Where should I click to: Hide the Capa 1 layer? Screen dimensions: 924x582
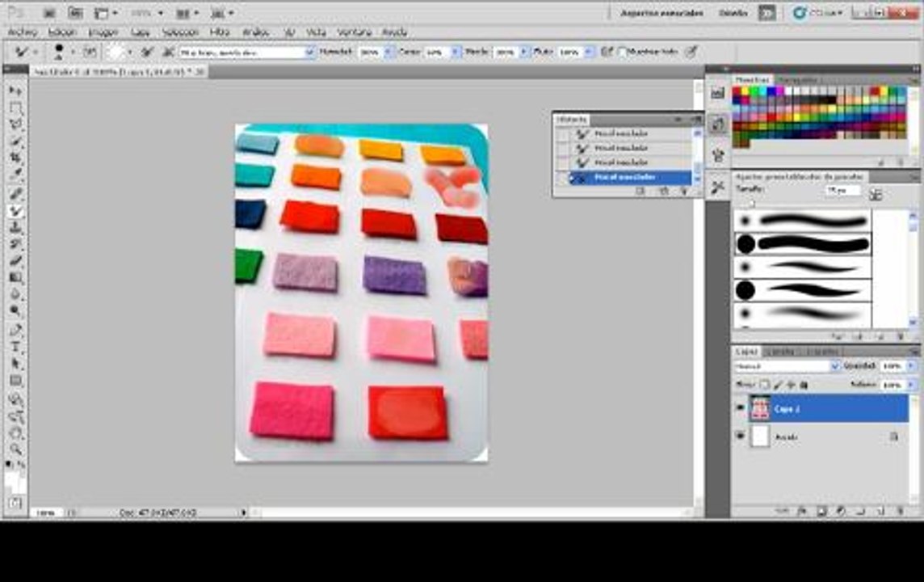tap(740, 408)
